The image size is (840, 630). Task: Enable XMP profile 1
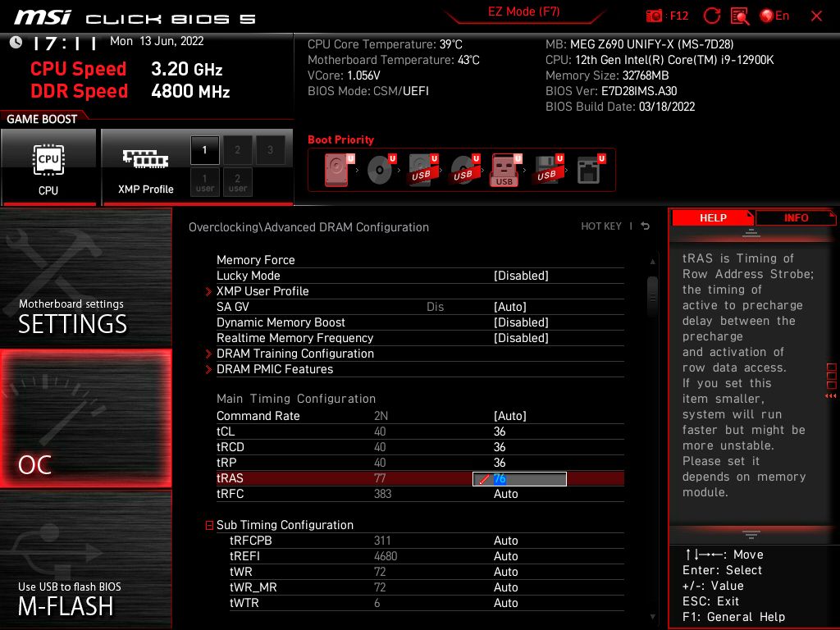[204, 150]
